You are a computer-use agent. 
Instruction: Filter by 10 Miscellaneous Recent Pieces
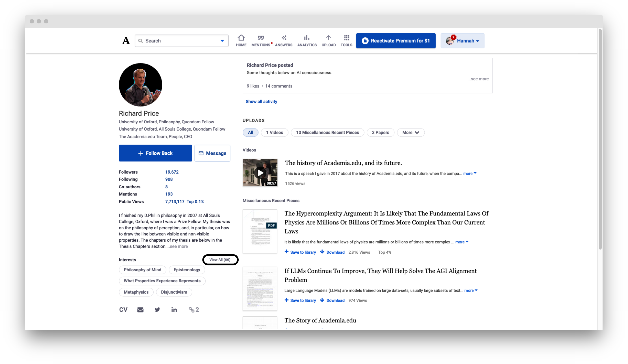tap(327, 133)
